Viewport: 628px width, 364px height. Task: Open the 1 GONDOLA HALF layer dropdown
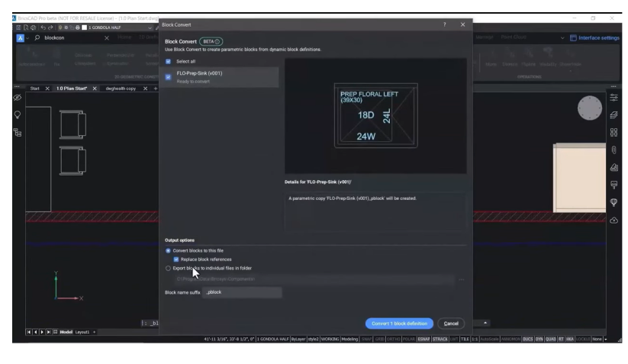(150, 27)
